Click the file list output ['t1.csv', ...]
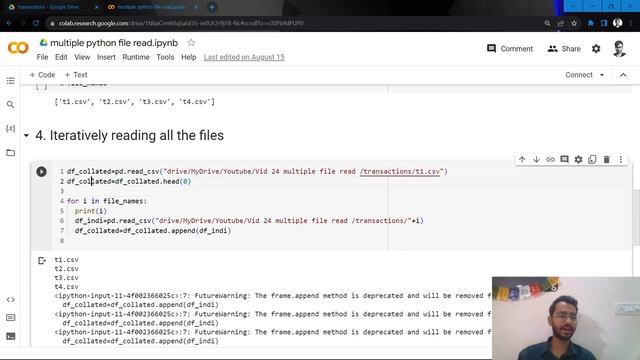The width and height of the screenshot is (640, 360). coord(134,102)
